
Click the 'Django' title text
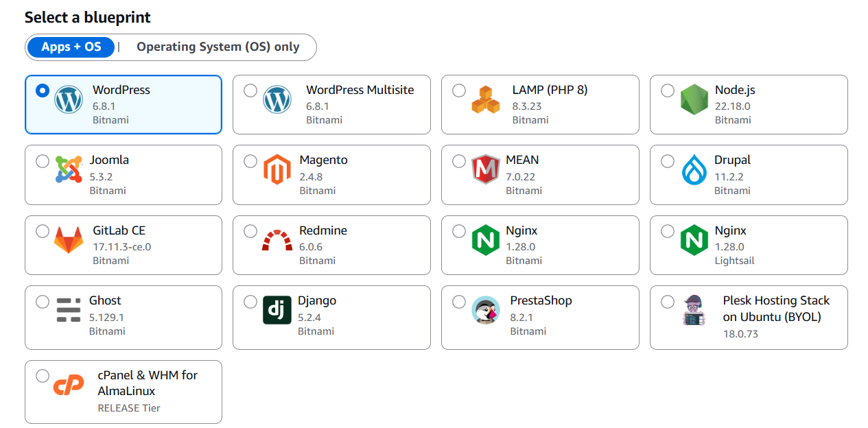[317, 300]
